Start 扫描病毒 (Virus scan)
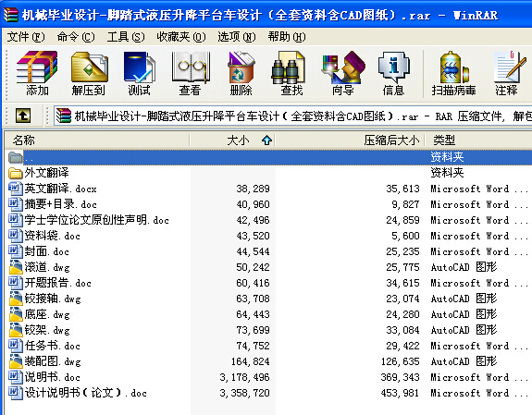532x415 pixels. 453,67
